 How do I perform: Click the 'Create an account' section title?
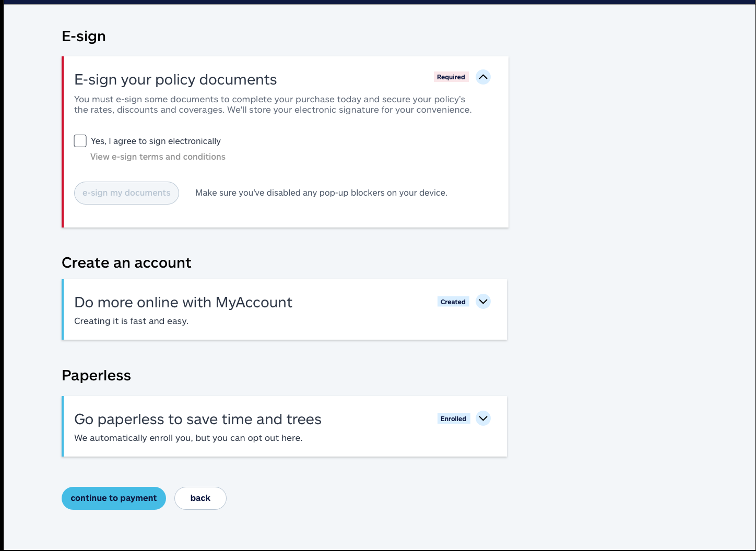(x=126, y=262)
